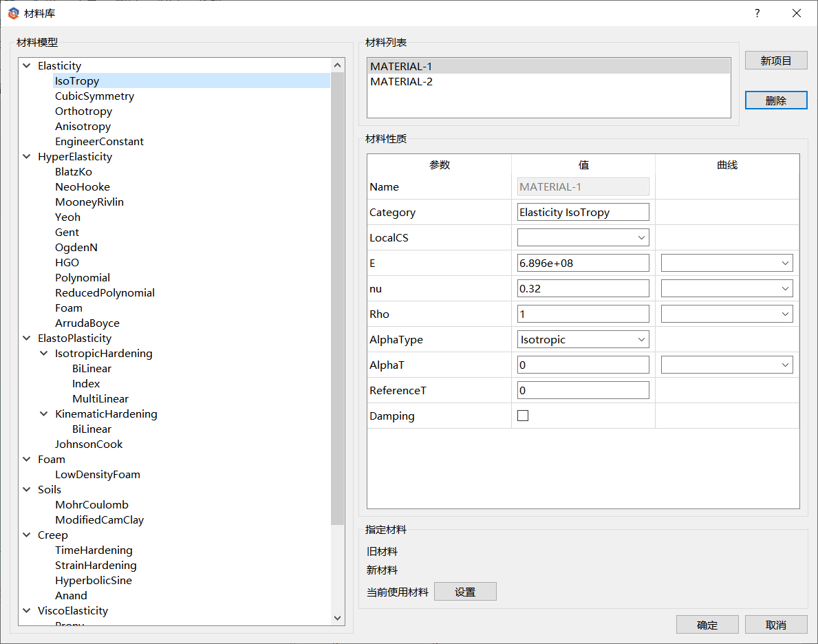Select the Yeoh model
Viewport: 818px width, 644px height.
pos(68,217)
